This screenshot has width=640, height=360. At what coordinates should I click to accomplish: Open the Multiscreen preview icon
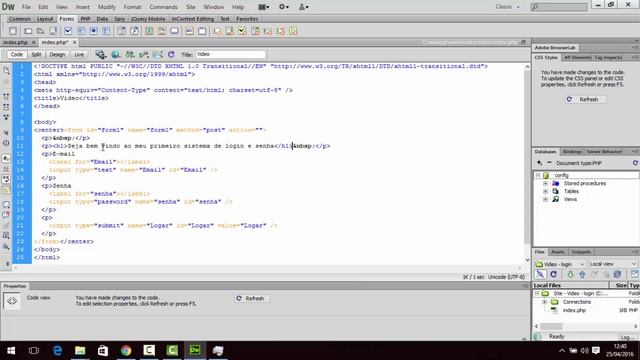click(100, 54)
